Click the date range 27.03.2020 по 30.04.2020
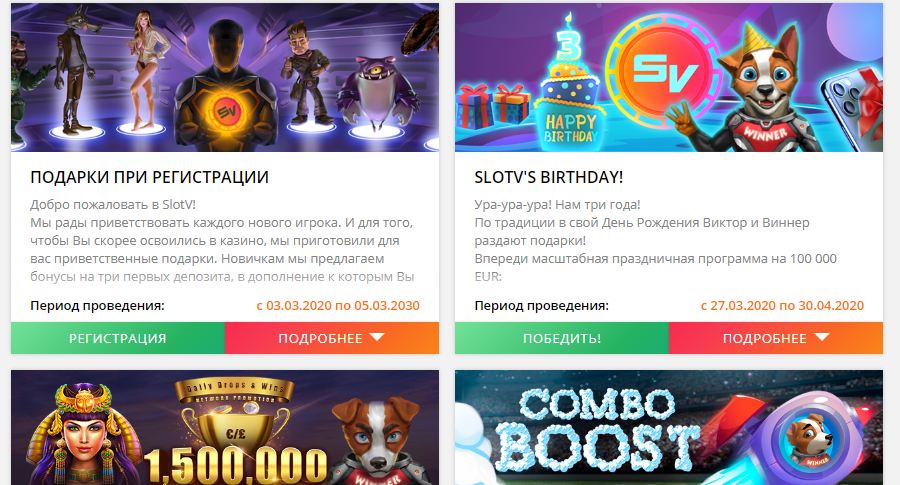 pos(782,305)
